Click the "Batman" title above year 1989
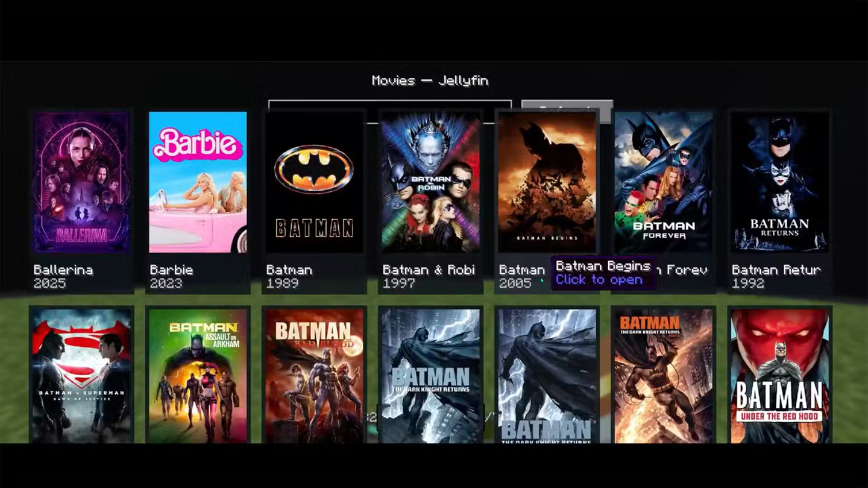Image resolution: width=868 pixels, height=488 pixels. 289,270
